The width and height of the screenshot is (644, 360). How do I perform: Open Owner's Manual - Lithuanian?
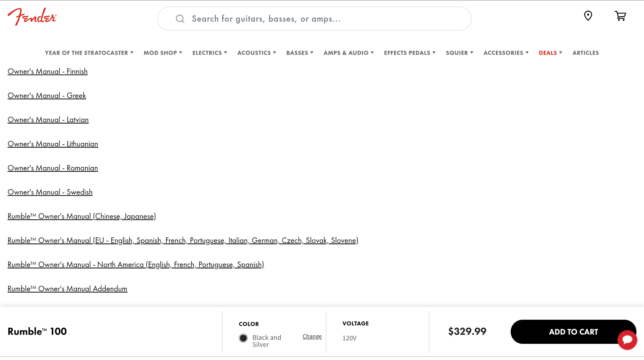pos(53,144)
